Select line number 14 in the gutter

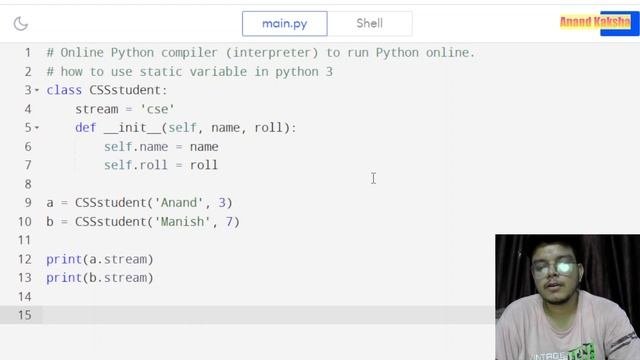pyautogui.click(x=24, y=297)
